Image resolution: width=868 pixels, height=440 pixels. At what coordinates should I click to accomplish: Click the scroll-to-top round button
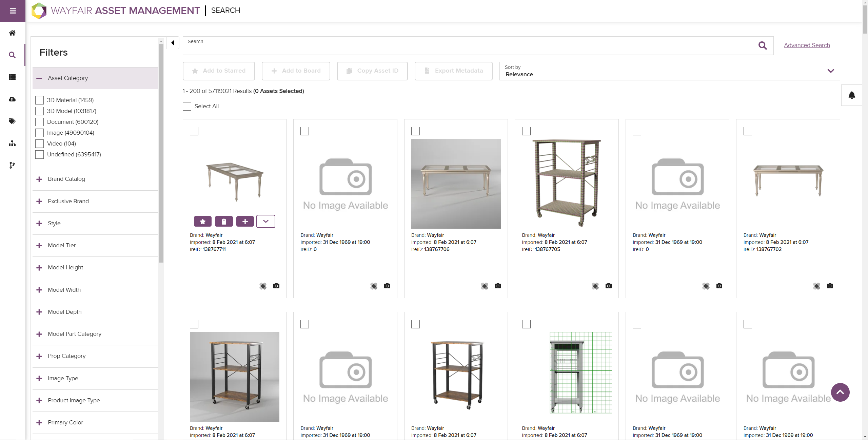point(840,392)
